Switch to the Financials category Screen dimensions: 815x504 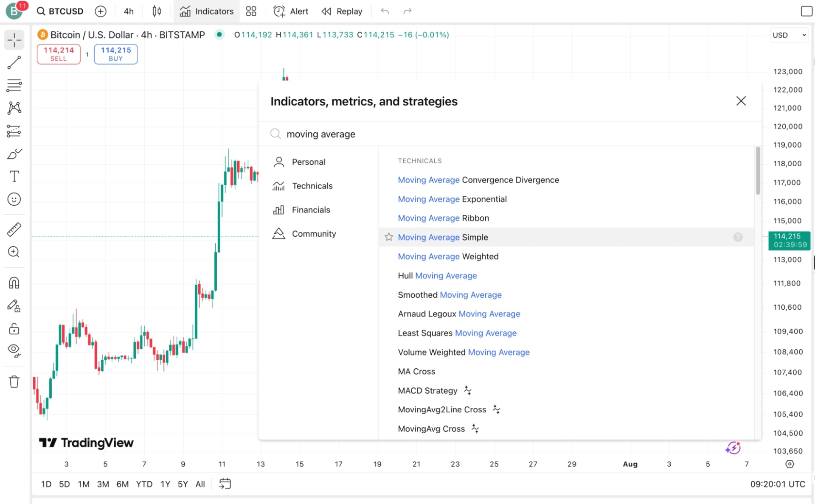coord(311,210)
